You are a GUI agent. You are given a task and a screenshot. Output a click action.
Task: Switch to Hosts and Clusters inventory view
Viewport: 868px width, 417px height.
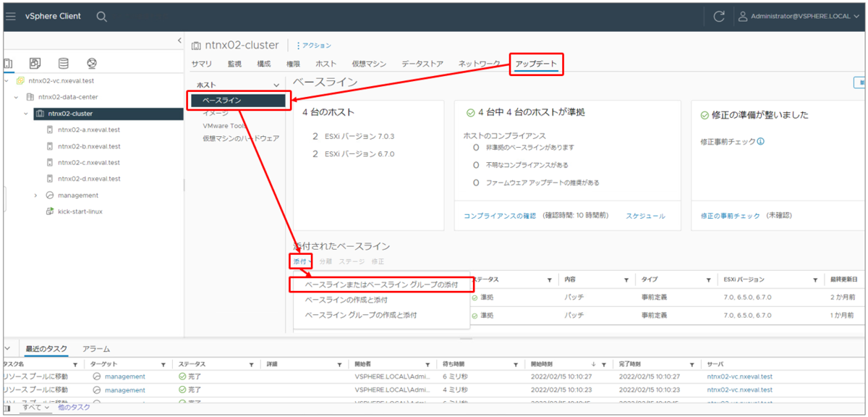point(8,64)
